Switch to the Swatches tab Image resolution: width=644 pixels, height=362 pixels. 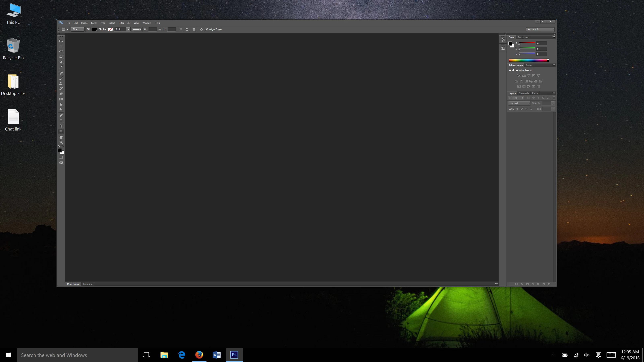click(x=523, y=37)
